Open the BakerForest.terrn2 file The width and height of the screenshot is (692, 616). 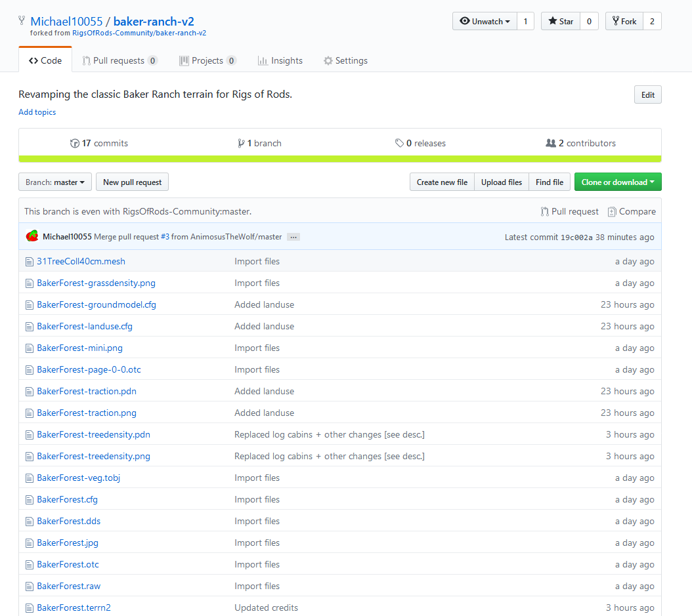[74, 607]
